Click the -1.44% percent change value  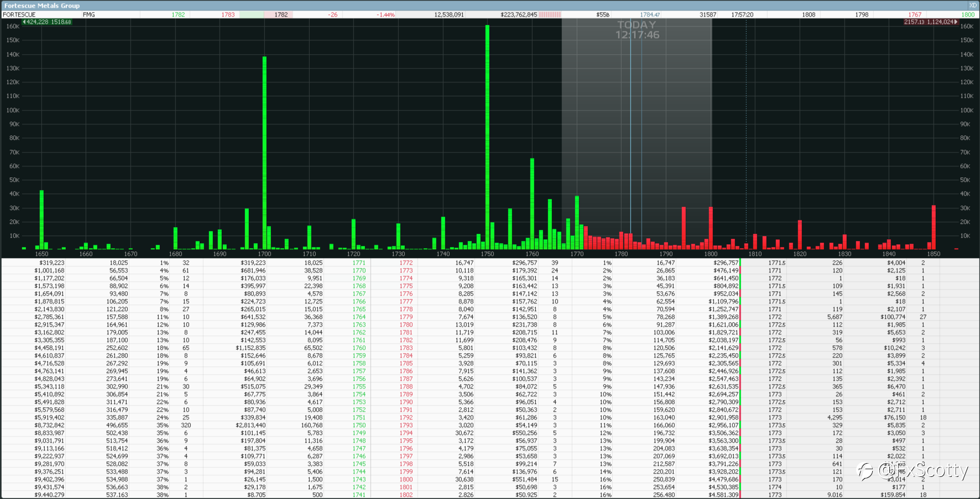pyautogui.click(x=386, y=15)
